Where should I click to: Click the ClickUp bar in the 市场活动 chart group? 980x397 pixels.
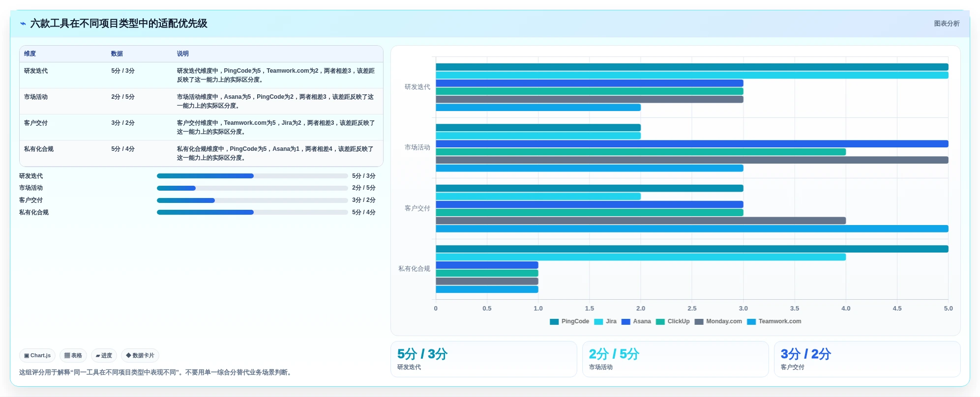coord(641,152)
